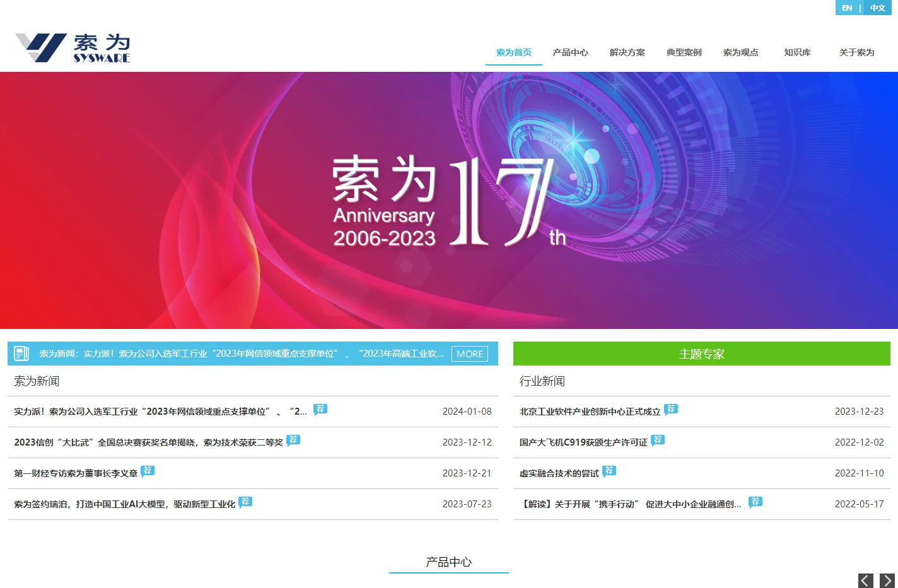898x588 pixels.
Task: Switch language to EN
Action: tap(847, 8)
